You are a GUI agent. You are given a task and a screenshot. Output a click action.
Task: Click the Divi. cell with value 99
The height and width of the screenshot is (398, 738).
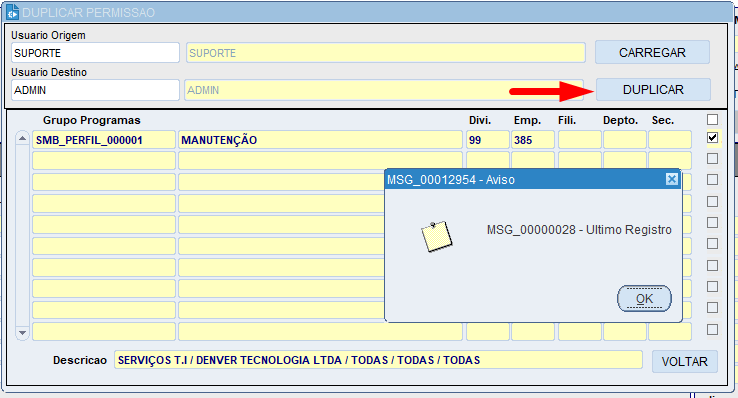click(488, 140)
